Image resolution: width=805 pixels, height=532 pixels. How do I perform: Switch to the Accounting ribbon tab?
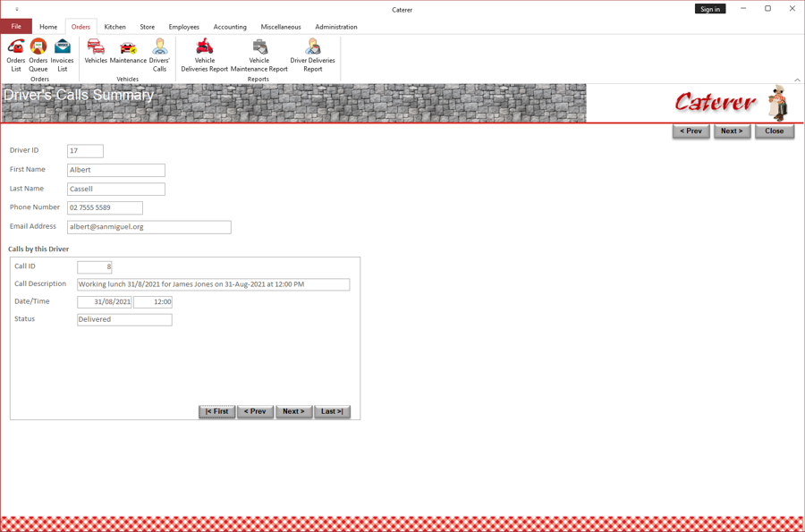(230, 27)
